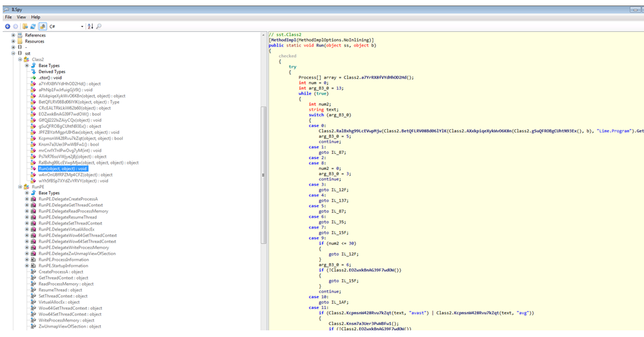Click MethodImplOptions.NoInlining attribute in code
This screenshot has width=644, height=337.
tap(335, 40)
